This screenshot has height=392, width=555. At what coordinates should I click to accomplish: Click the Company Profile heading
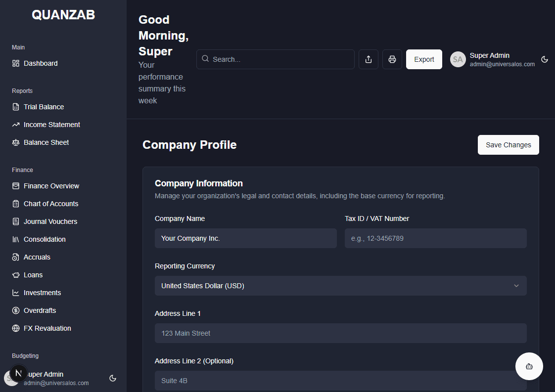click(189, 145)
